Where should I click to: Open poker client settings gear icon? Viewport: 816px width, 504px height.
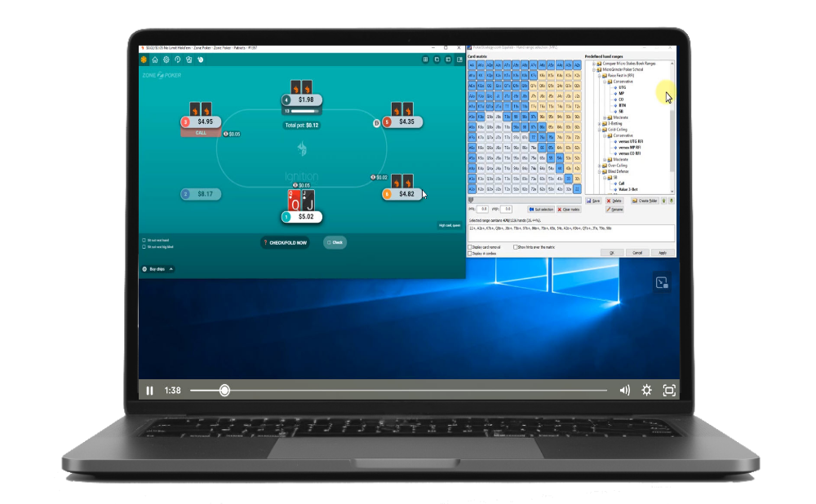pos(166,60)
